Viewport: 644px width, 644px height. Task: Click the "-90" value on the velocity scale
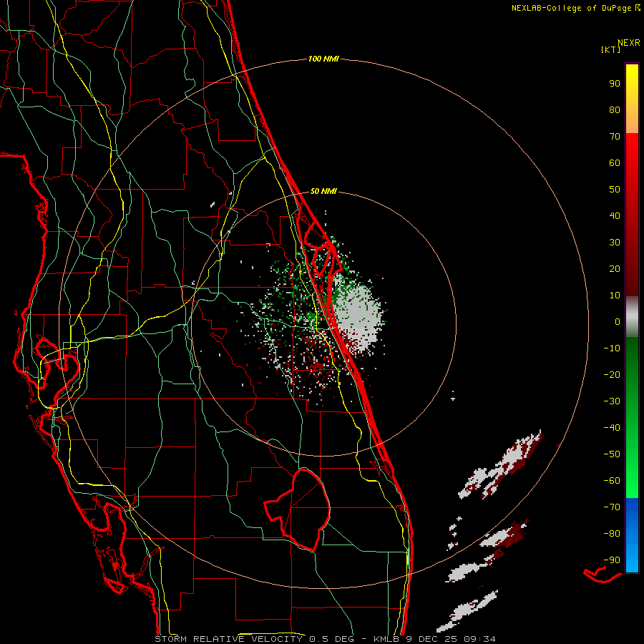612,560
